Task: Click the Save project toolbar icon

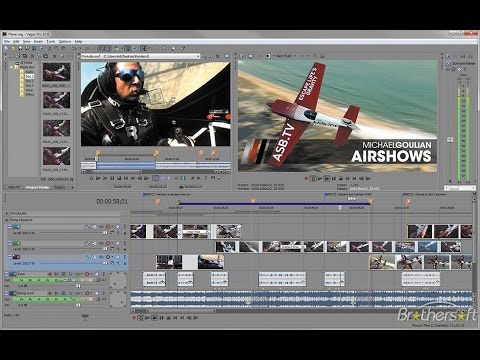Action: [20, 48]
